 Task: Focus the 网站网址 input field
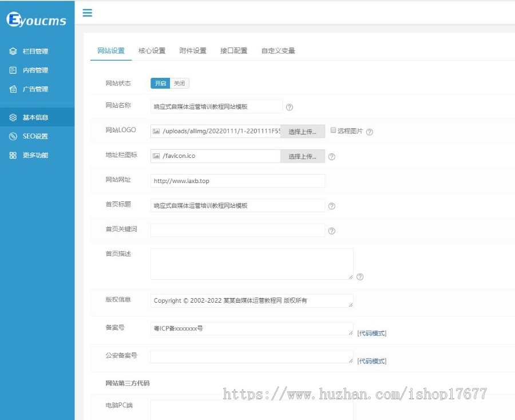tap(238, 181)
